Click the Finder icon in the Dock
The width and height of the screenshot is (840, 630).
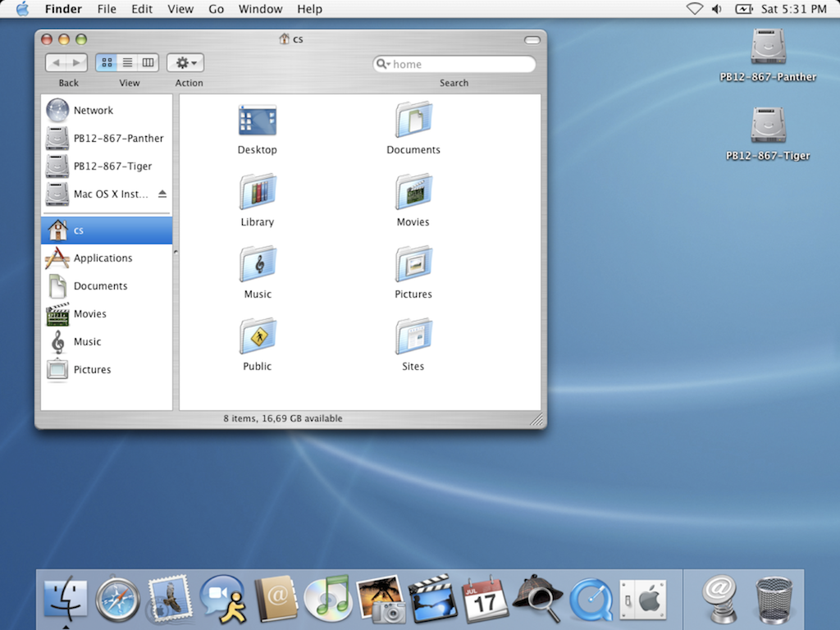[66, 599]
